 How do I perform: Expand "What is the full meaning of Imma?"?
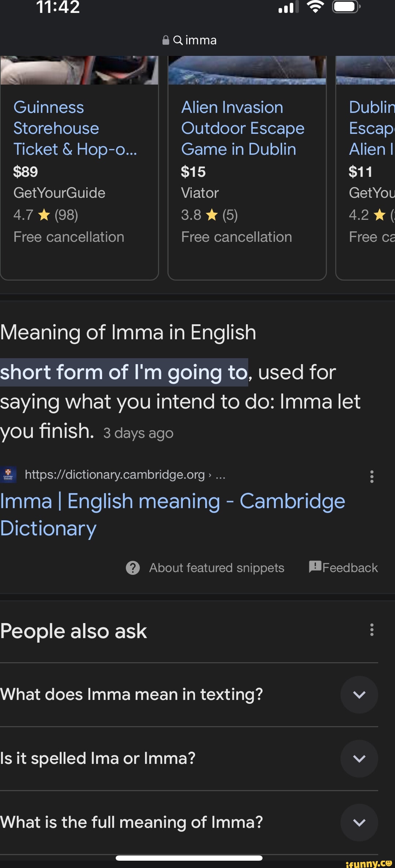pyautogui.click(x=359, y=822)
